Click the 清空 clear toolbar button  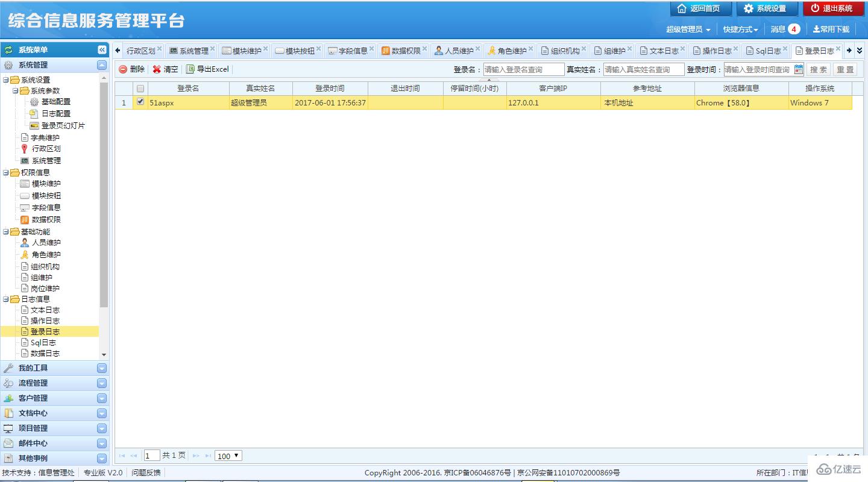[x=166, y=69]
